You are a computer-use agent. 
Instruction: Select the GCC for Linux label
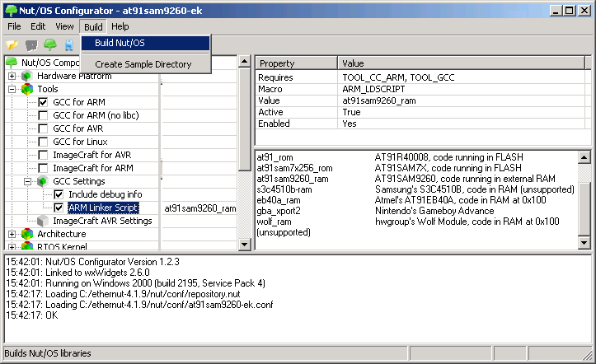(80, 142)
